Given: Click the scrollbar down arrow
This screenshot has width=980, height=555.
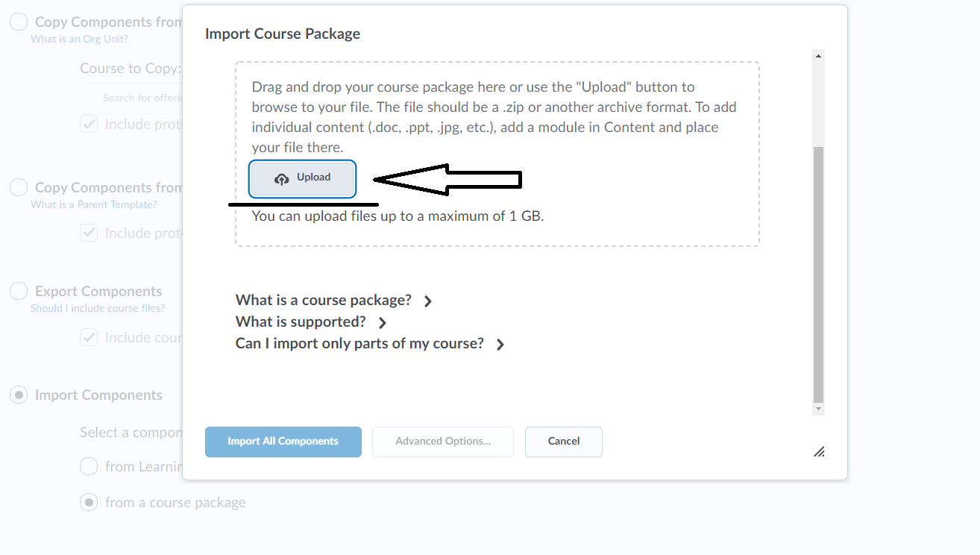Looking at the screenshot, I should (x=818, y=409).
